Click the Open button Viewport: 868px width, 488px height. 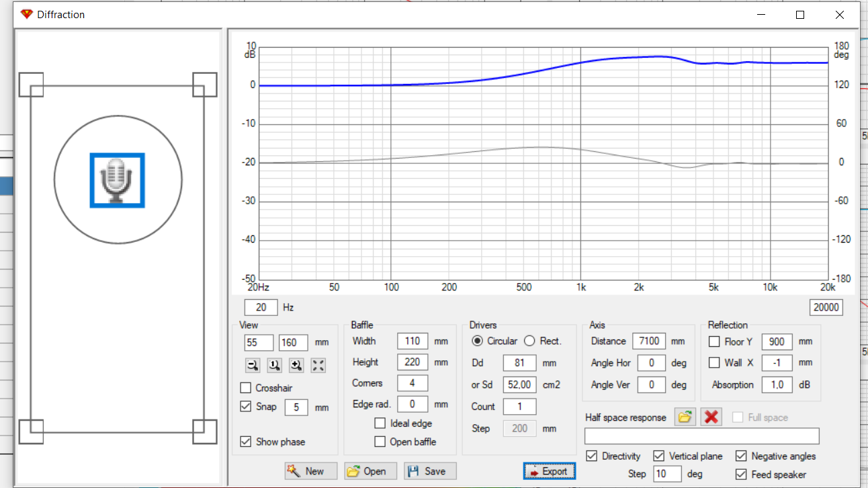371,471
